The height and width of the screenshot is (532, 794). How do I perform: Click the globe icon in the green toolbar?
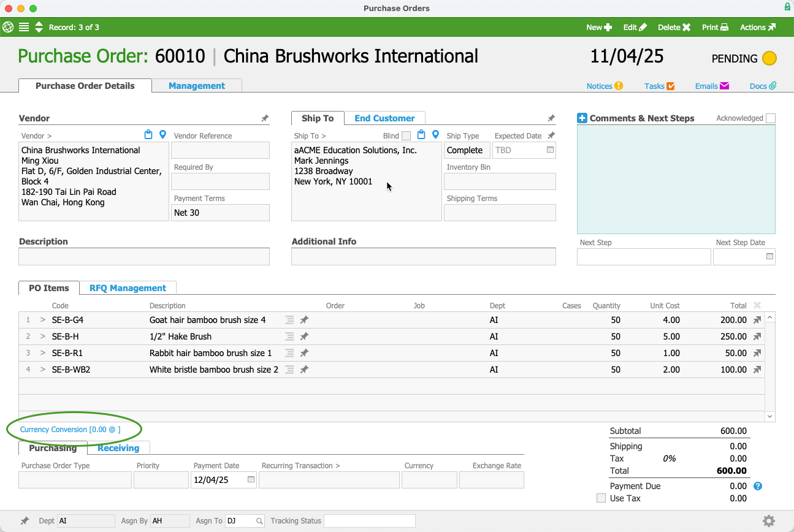tap(8, 27)
